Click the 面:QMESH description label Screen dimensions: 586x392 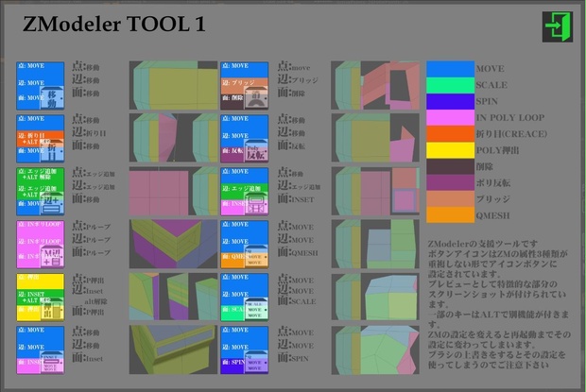coord(298,252)
